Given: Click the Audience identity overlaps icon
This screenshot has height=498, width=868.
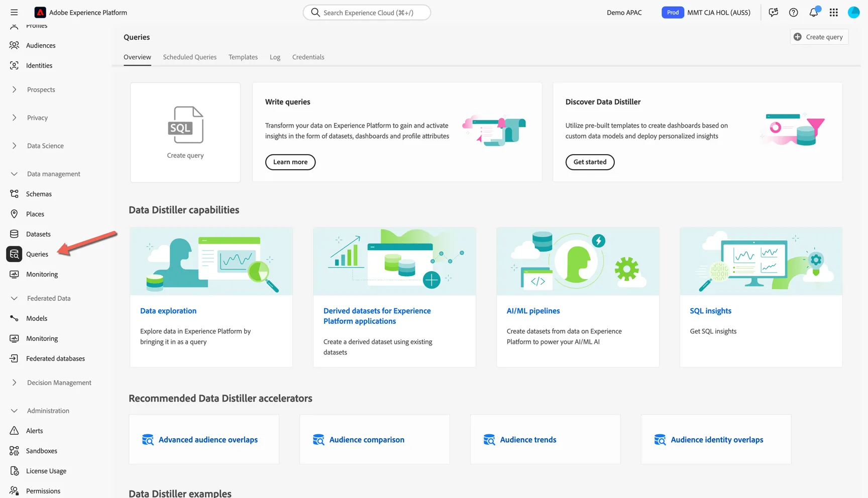Looking at the screenshot, I should click(660, 440).
